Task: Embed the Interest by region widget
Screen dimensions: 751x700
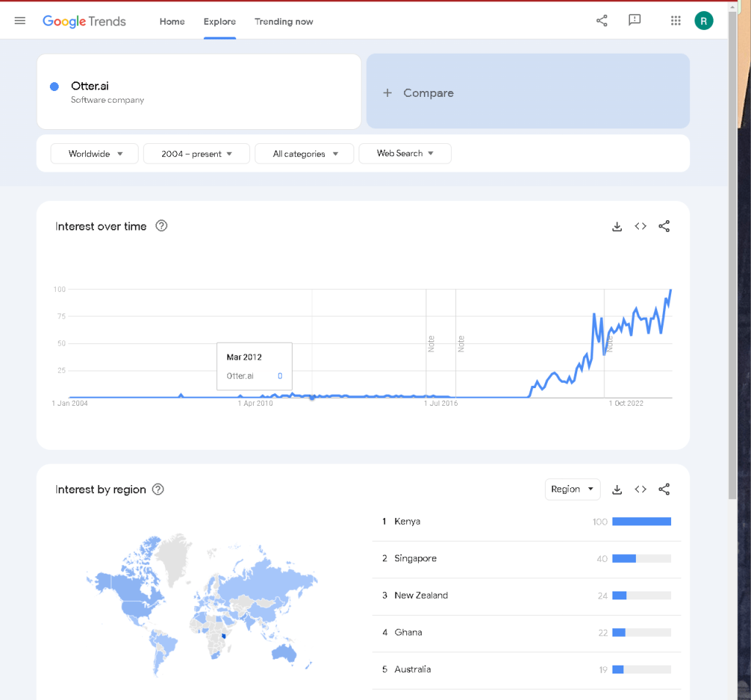Action: click(x=640, y=489)
